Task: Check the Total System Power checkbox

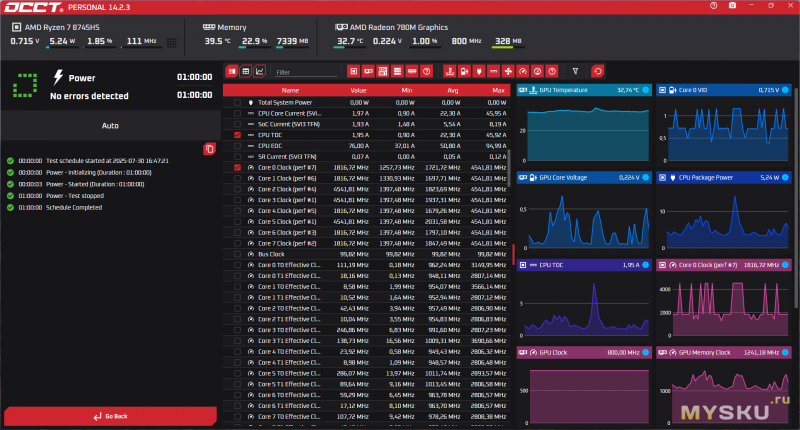Action: click(x=237, y=103)
